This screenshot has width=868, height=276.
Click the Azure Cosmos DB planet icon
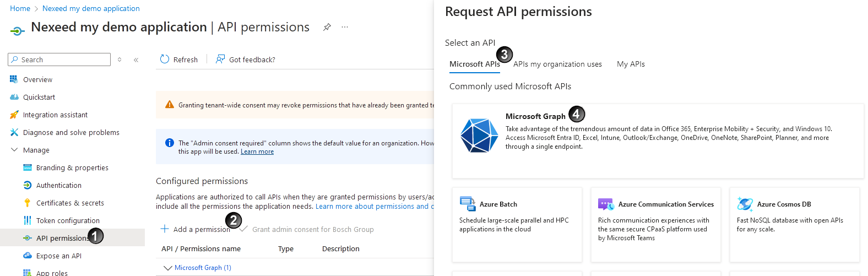(x=745, y=204)
